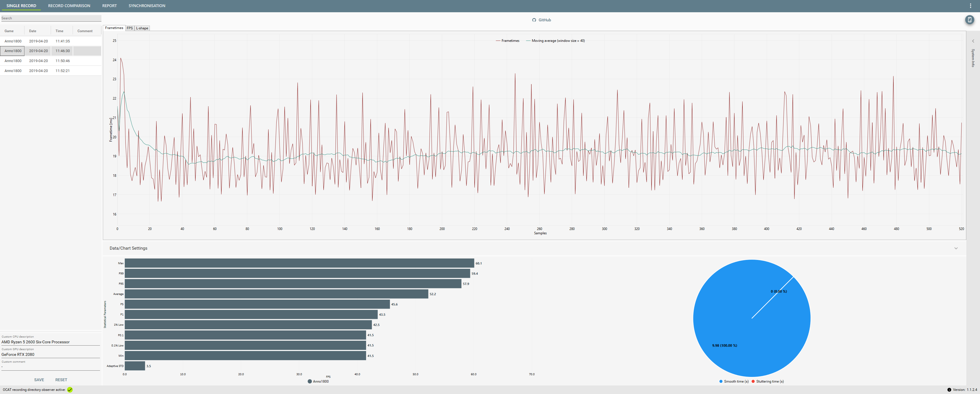The image size is (980, 394).
Task: Click the GitHub link icon
Action: point(534,20)
